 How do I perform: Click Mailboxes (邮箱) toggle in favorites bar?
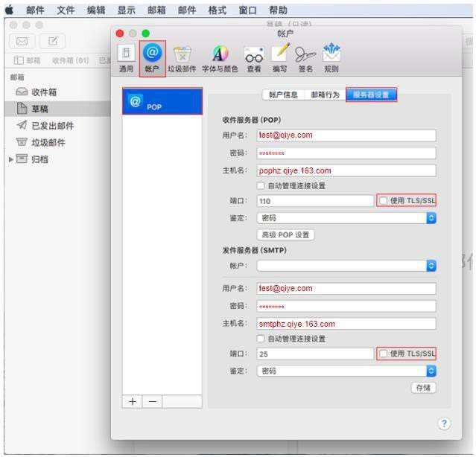(28, 60)
